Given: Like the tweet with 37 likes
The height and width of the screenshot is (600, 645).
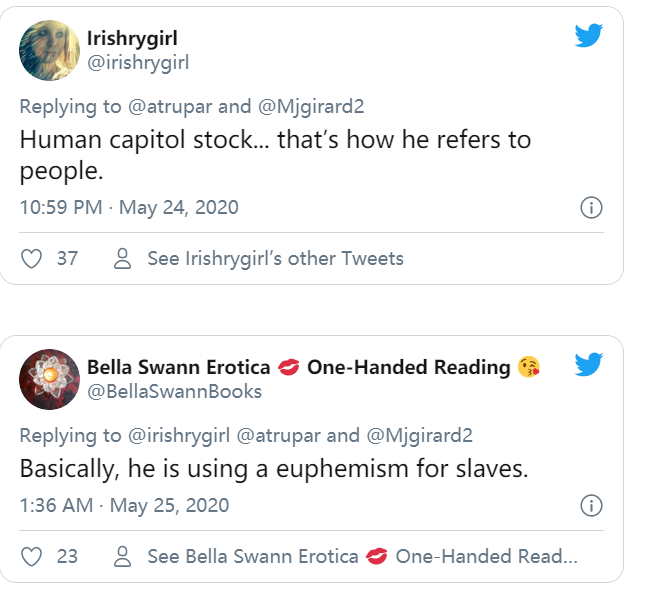Looking at the screenshot, I should (x=32, y=259).
